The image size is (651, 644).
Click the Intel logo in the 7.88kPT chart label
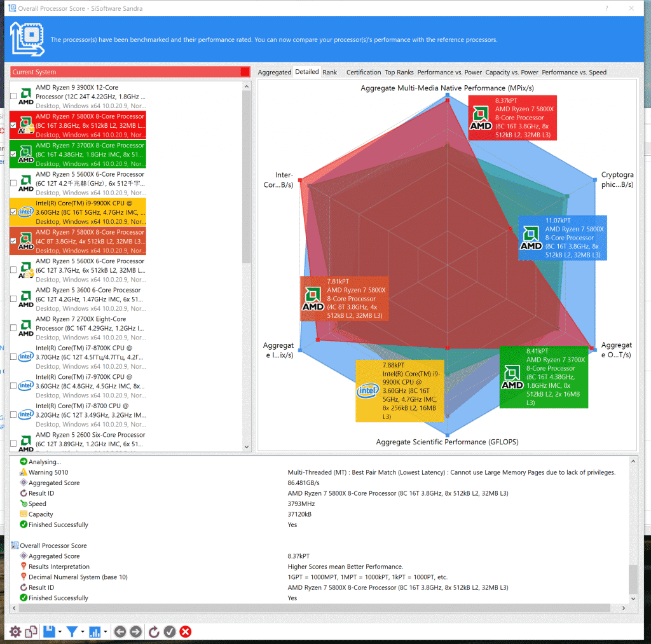pos(368,391)
